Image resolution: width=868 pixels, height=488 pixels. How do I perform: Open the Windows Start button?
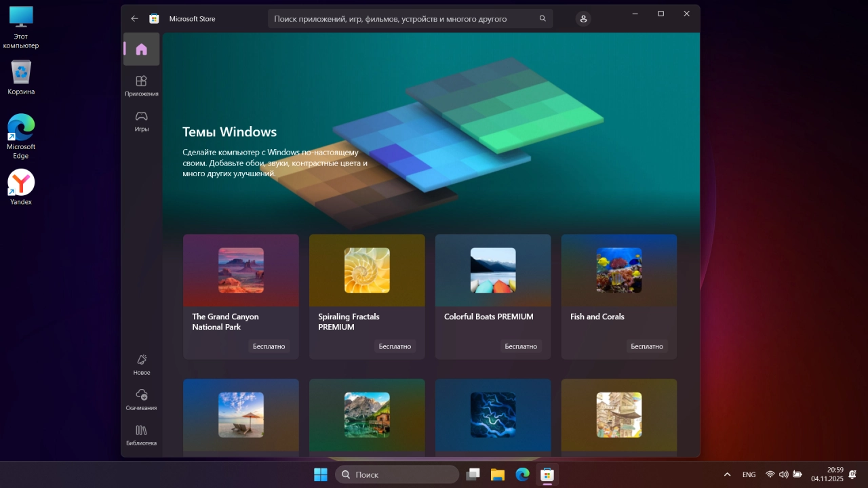(320, 474)
